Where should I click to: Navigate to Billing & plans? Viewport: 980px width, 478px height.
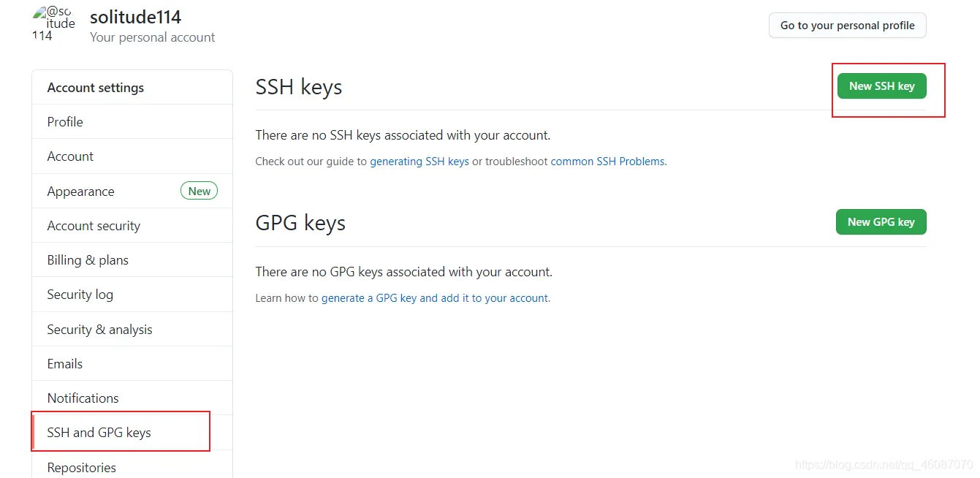pyautogui.click(x=88, y=260)
